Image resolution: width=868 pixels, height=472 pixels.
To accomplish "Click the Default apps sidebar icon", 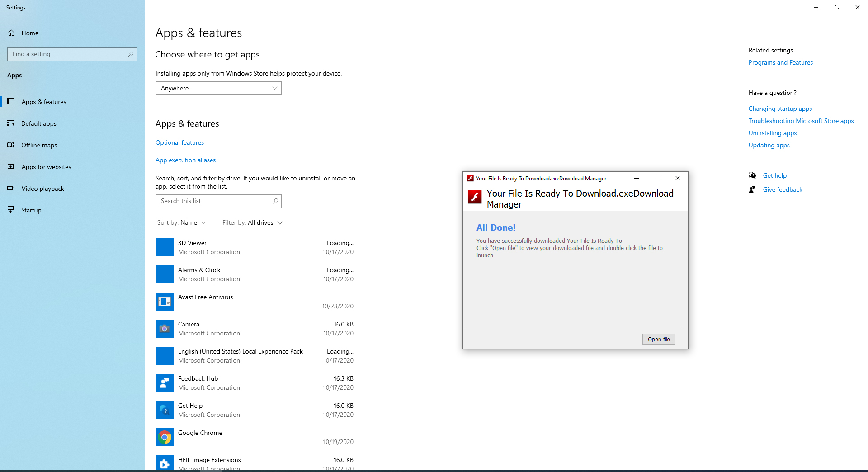I will [11, 123].
